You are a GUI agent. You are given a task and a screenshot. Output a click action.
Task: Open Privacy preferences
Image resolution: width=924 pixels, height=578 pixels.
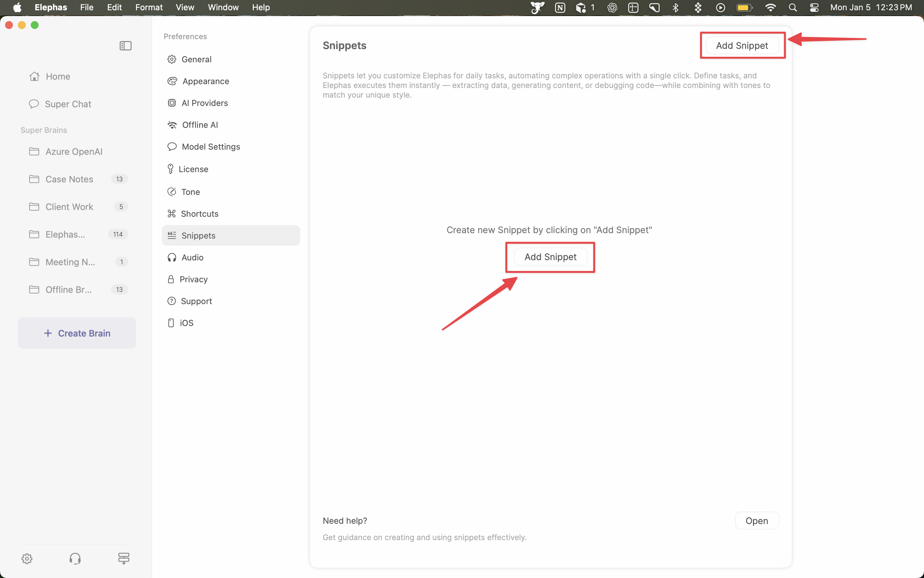click(x=231, y=279)
